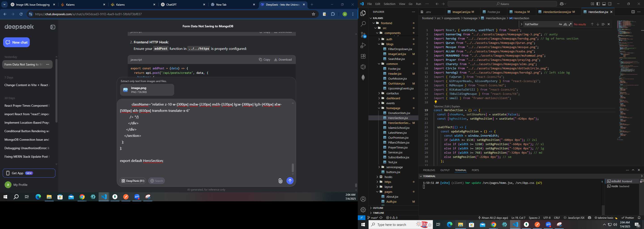The height and width of the screenshot is (229, 644).
Task: Enable DeepThink (R1) mode
Action: [x=133, y=181]
